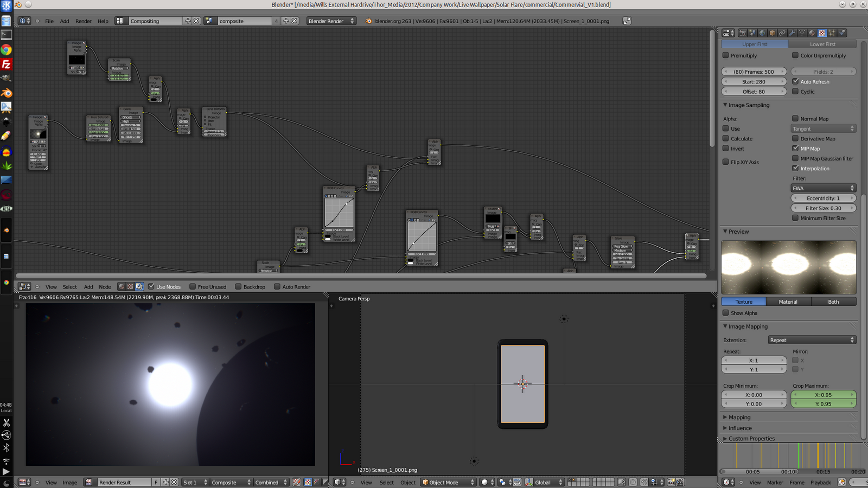The height and width of the screenshot is (488, 868).
Task: Open the World properties tab icon
Action: click(762, 33)
